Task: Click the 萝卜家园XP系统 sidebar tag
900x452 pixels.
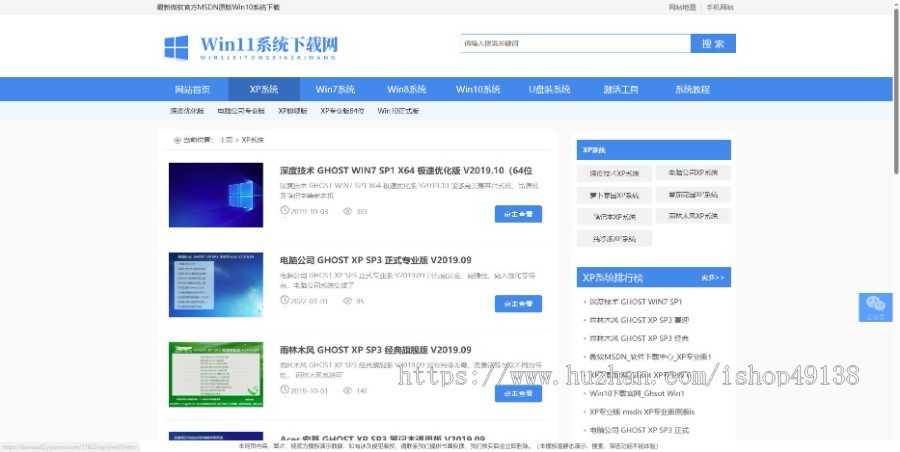Action: 614,195
